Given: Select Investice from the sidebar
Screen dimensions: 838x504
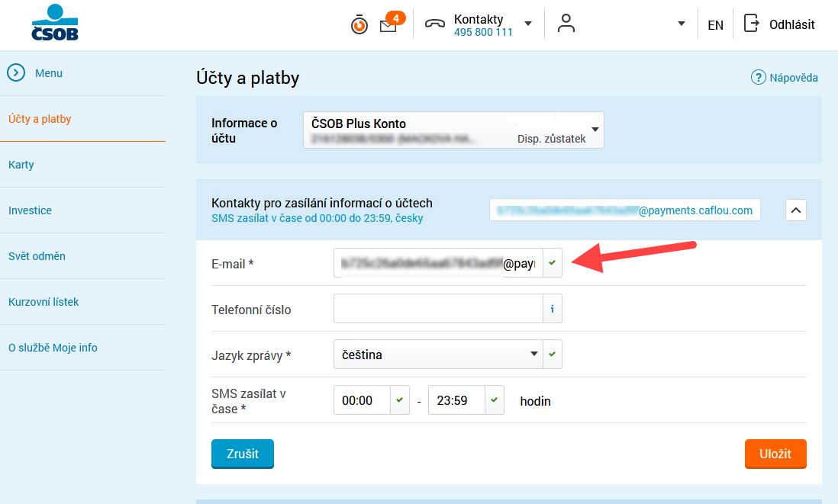Looking at the screenshot, I should tap(30, 210).
